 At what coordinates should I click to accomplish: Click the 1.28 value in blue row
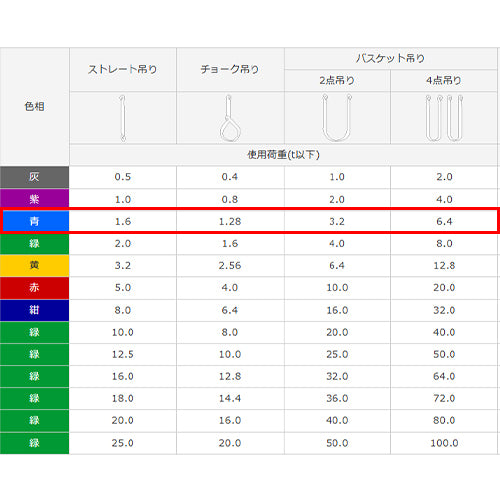point(230,221)
